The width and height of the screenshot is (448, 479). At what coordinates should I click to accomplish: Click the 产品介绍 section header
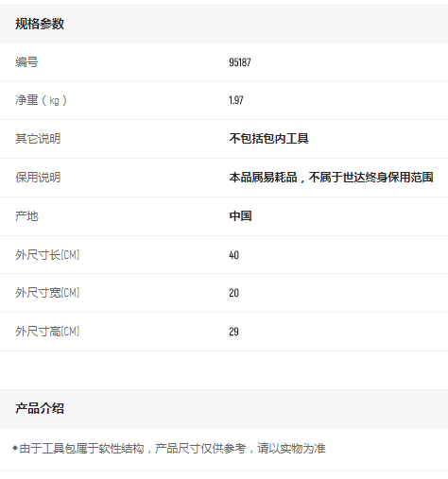click(40, 408)
